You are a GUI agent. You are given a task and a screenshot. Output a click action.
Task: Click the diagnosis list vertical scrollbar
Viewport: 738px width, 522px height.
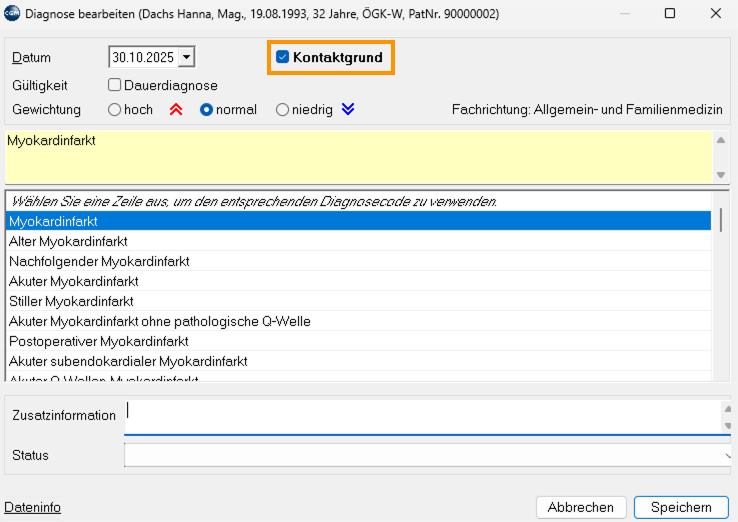721,300
